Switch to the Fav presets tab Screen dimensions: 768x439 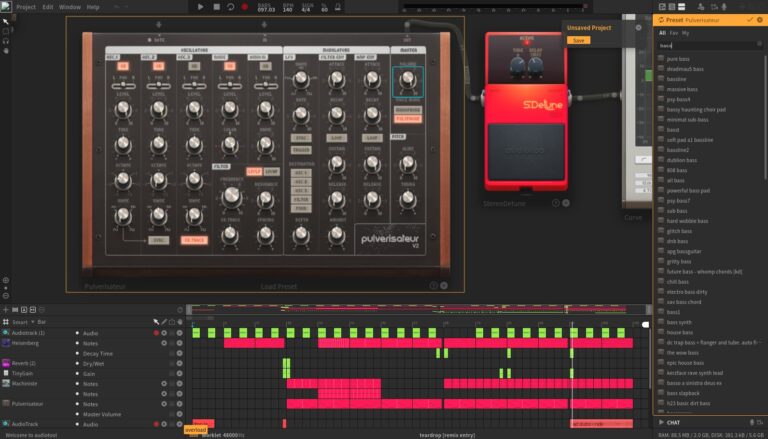673,33
